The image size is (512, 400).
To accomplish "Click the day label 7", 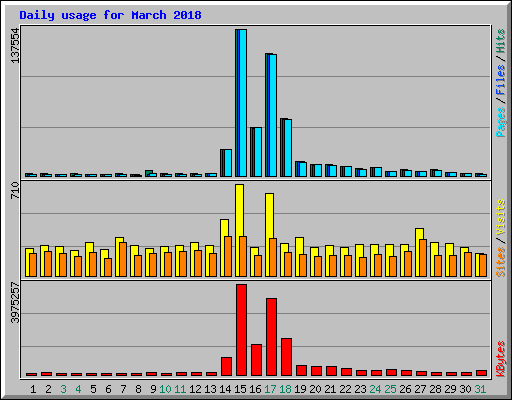I will tap(123, 389).
